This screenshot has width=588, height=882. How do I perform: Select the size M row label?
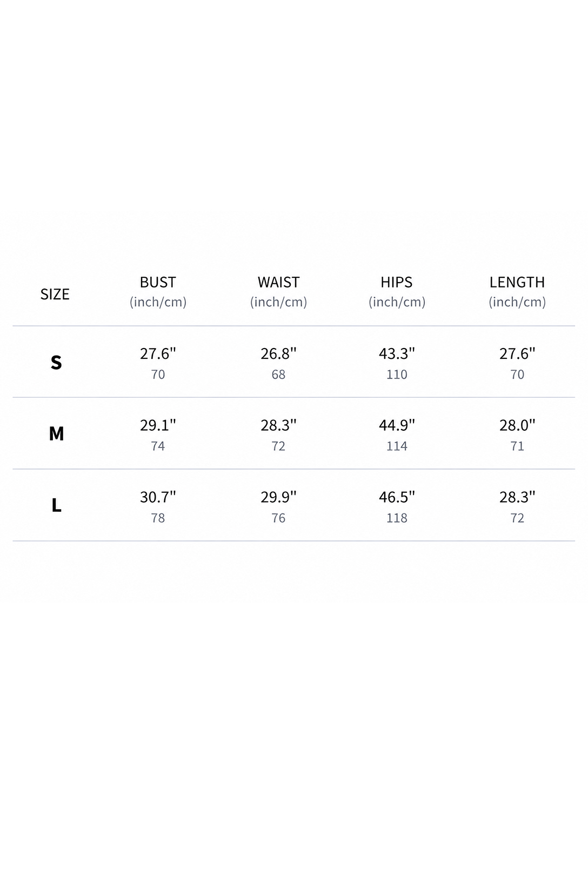pyautogui.click(x=56, y=433)
